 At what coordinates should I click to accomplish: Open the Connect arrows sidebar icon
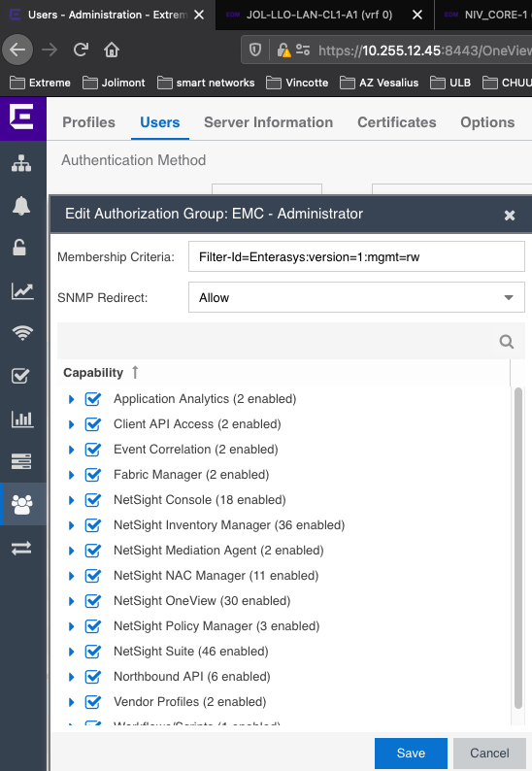[21, 548]
